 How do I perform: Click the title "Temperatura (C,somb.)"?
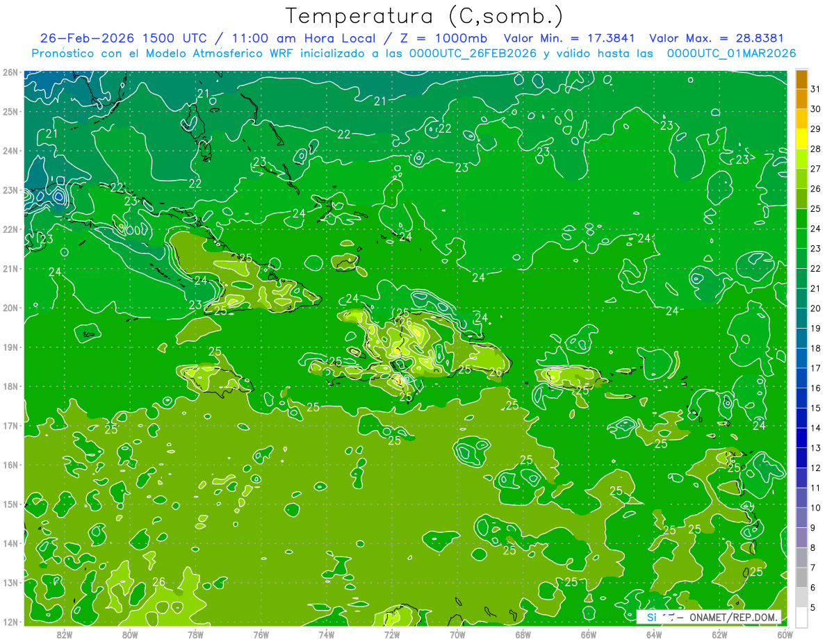425,16
